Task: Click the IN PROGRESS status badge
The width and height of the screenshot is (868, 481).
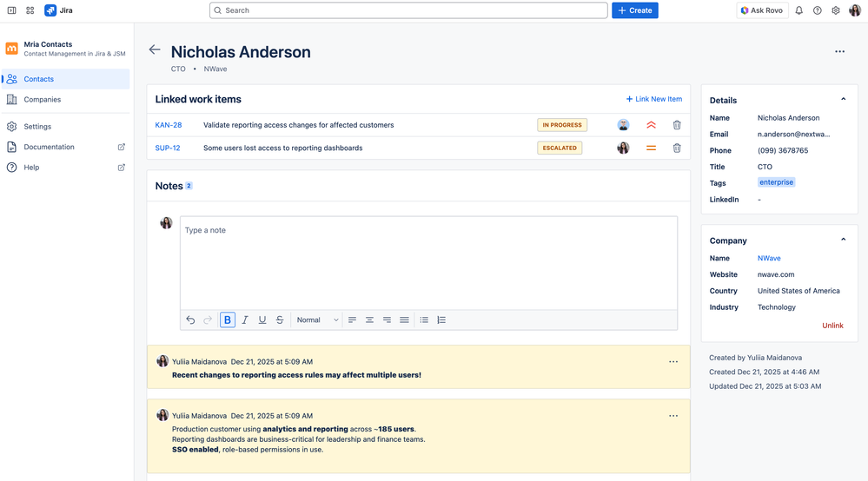Action: (562, 125)
